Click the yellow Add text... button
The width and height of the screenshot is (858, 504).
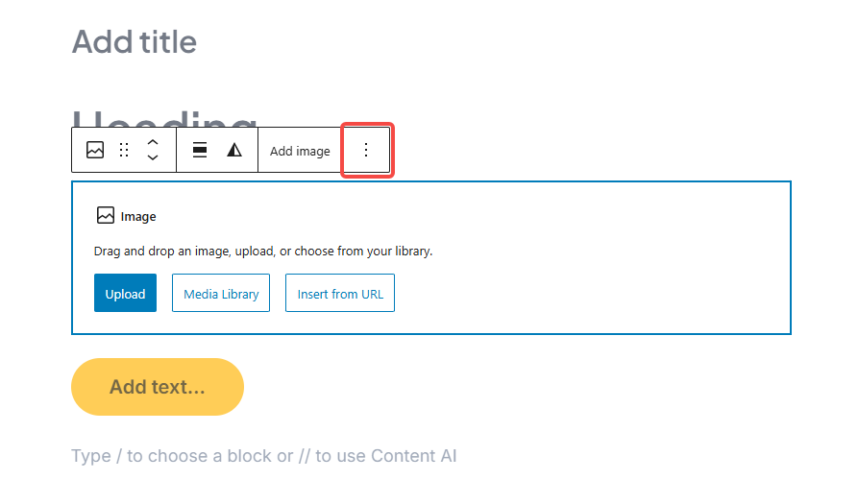(x=158, y=387)
